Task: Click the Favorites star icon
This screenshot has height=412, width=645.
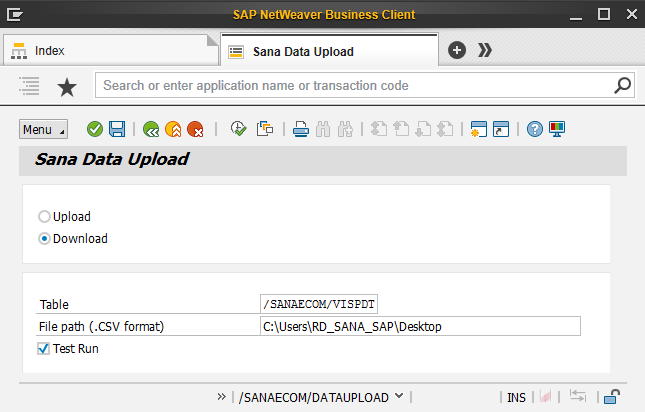Action: point(67,87)
